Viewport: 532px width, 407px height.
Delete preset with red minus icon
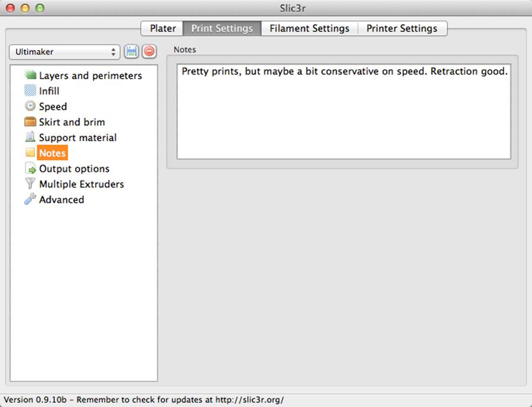[149, 51]
